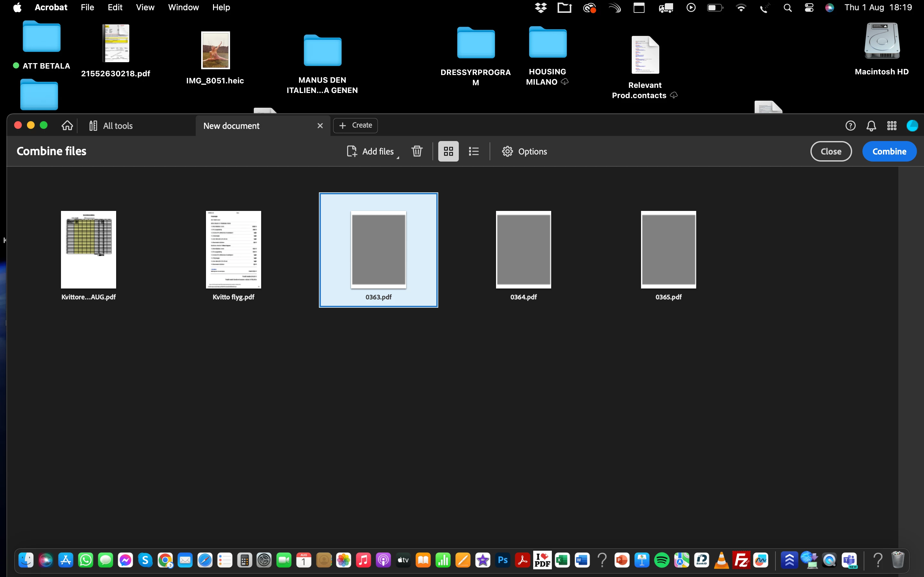This screenshot has height=577, width=924.
Task: Click the Create new tab button
Action: [x=355, y=126]
